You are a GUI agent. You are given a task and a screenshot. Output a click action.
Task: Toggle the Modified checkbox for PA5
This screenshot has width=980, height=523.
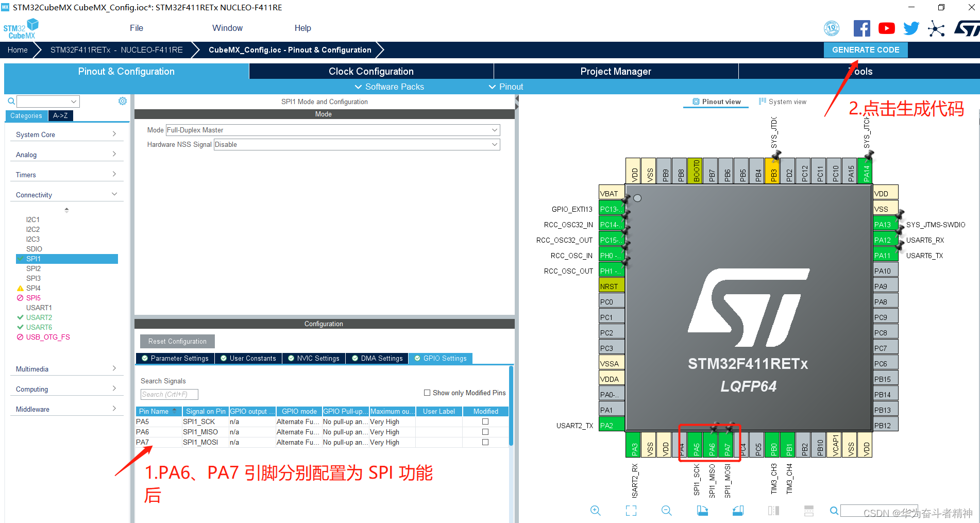[x=485, y=421]
